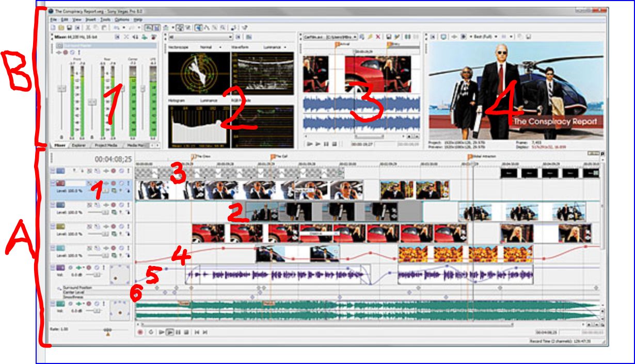Click the Record button in timeline transport
This screenshot has width=635, height=364.
[140, 332]
